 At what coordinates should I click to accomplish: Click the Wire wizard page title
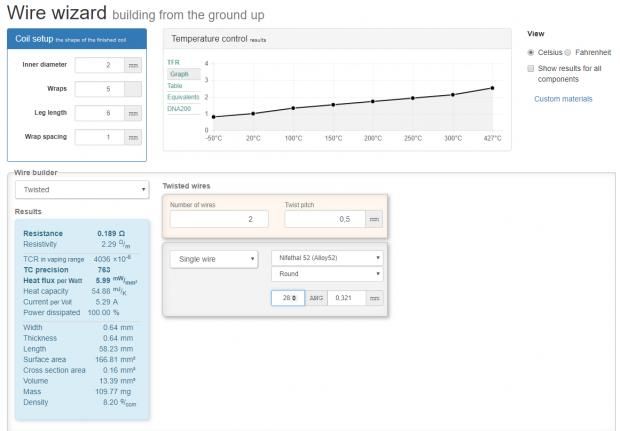[x=57, y=13]
